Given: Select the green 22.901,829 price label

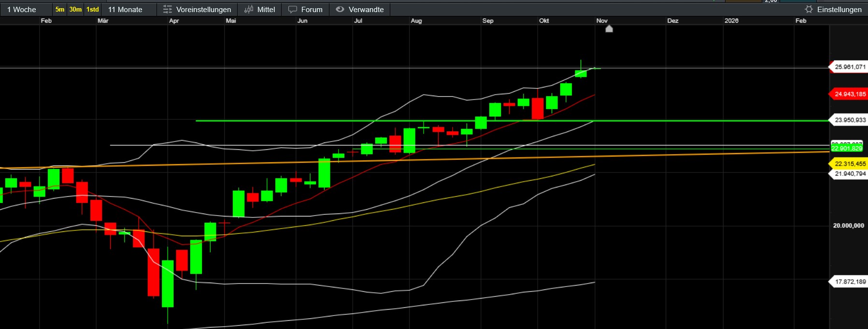Looking at the screenshot, I should pyautogui.click(x=847, y=148).
